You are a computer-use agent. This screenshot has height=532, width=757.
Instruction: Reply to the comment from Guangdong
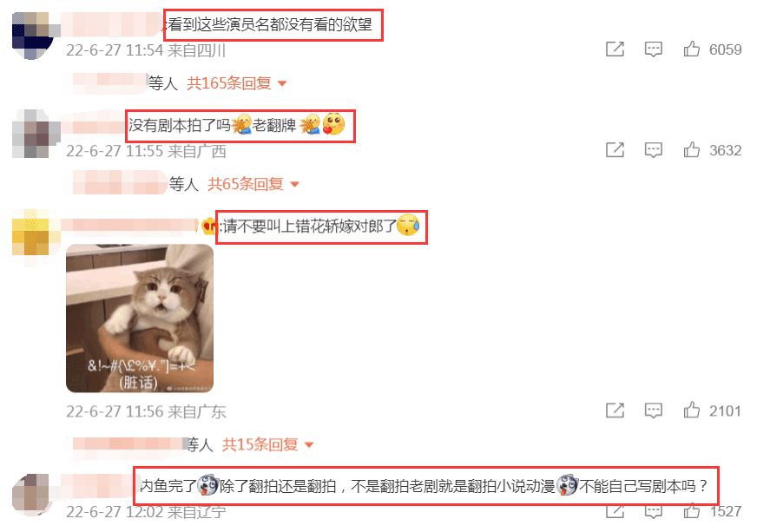pyautogui.click(x=653, y=410)
